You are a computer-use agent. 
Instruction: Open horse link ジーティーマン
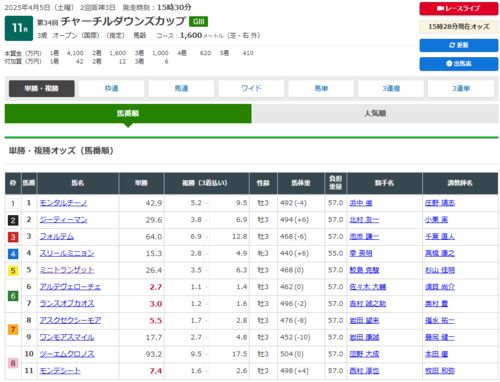tap(63, 220)
